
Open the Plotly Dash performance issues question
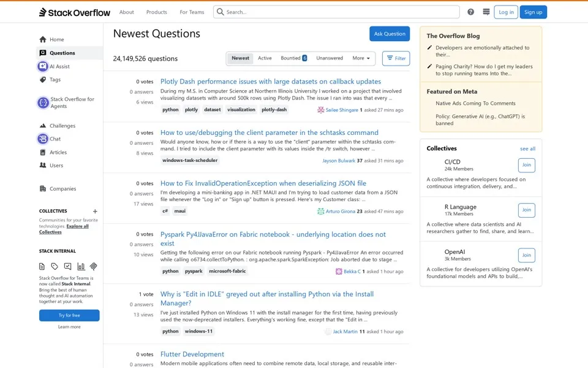[271, 82]
